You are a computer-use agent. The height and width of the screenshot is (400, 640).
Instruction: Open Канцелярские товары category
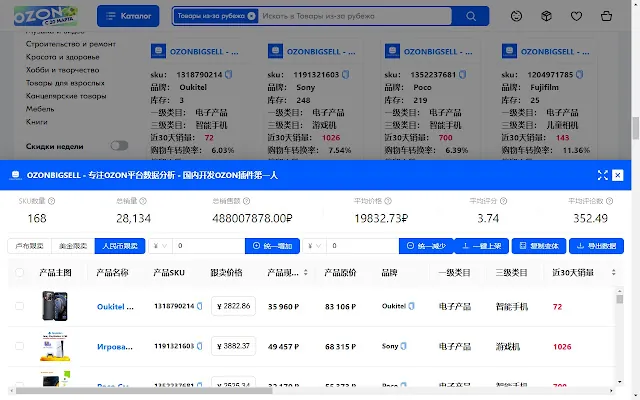click(66, 96)
